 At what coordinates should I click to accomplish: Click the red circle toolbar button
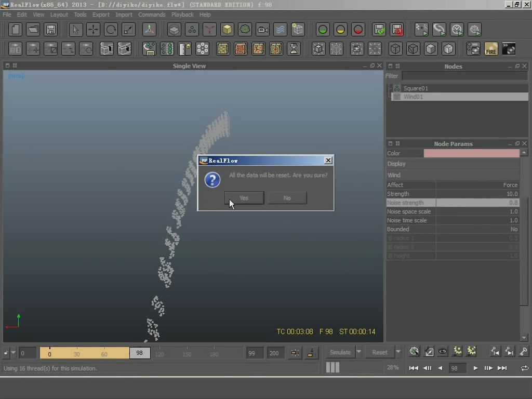[358, 30]
